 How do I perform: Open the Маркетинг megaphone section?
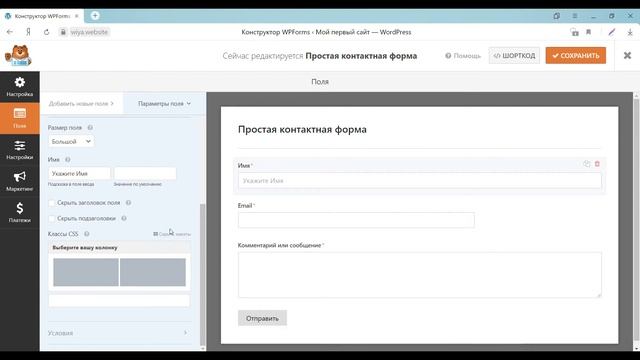(20, 181)
